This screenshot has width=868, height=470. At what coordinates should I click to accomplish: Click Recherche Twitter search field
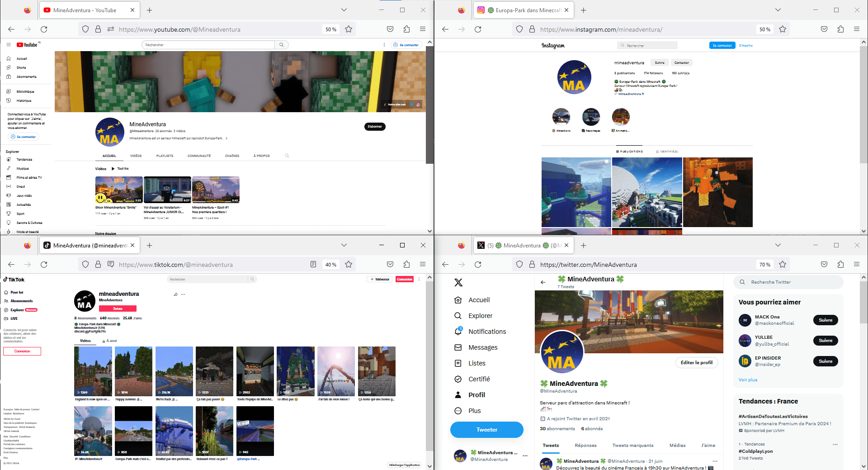[788, 282]
